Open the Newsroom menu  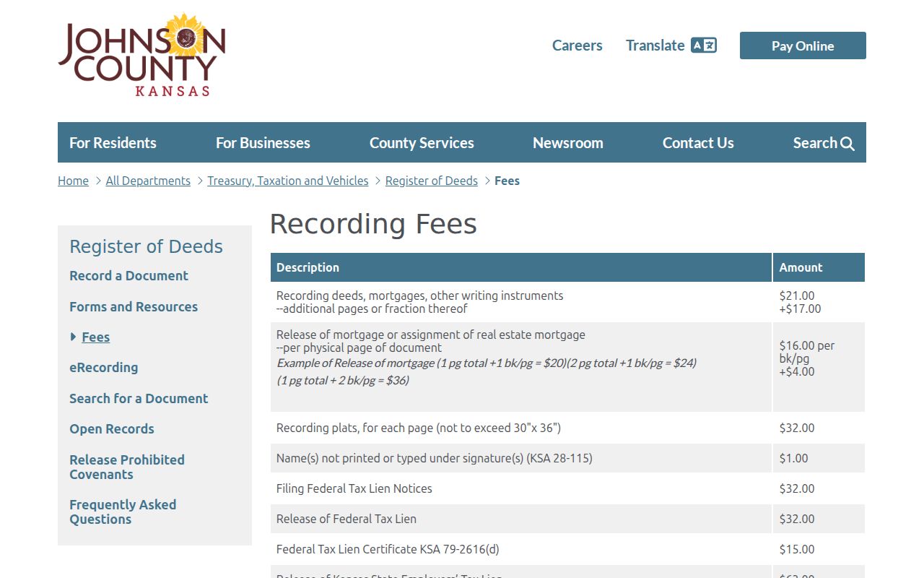(x=568, y=142)
